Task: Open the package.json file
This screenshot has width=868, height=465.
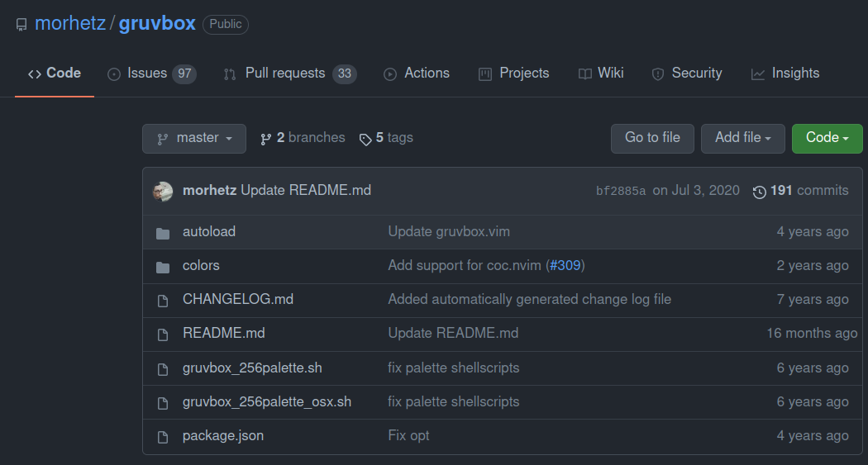Action: point(223,436)
